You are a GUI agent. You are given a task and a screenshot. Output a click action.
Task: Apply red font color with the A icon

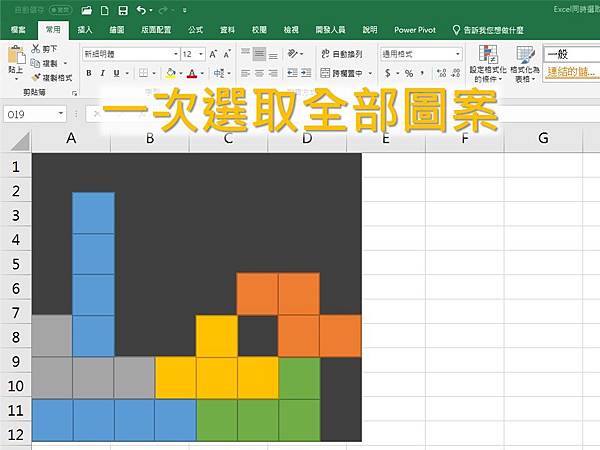click(x=192, y=73)
